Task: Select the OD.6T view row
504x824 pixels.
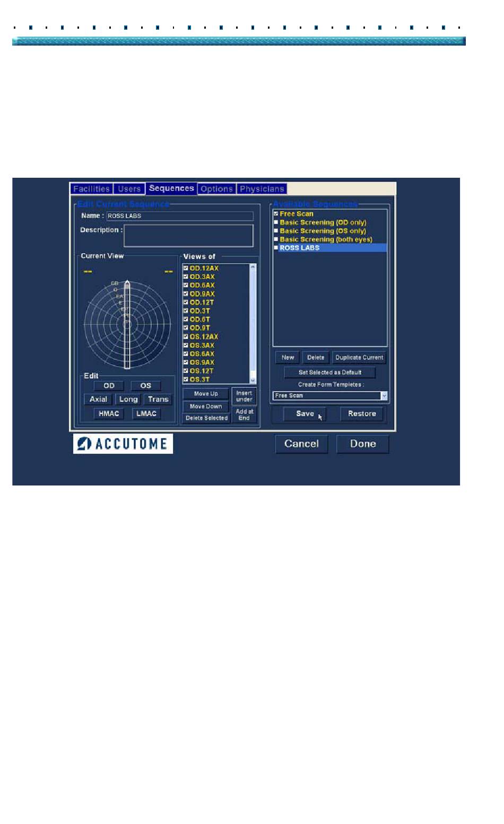Action: 200,319
